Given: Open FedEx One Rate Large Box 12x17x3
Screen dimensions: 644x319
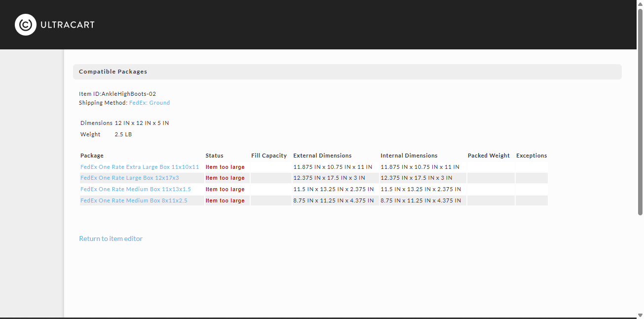Looking at the screenshot, I should 130,178.
